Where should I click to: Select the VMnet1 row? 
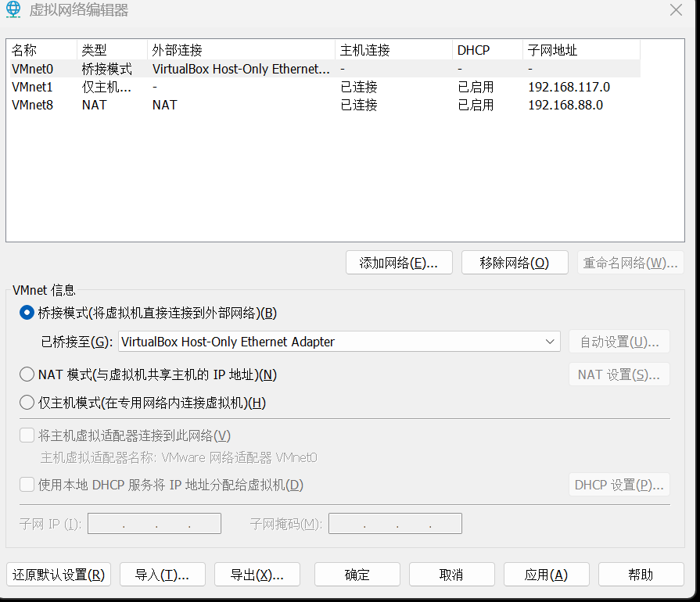(325, 87)
